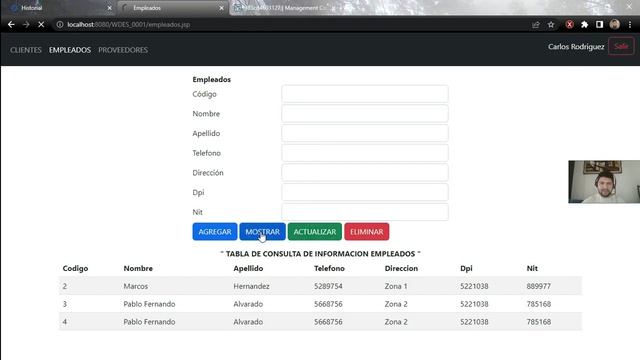The image size is (640, 360).
Task: Focus the Apellido input field
Action: 365,133
